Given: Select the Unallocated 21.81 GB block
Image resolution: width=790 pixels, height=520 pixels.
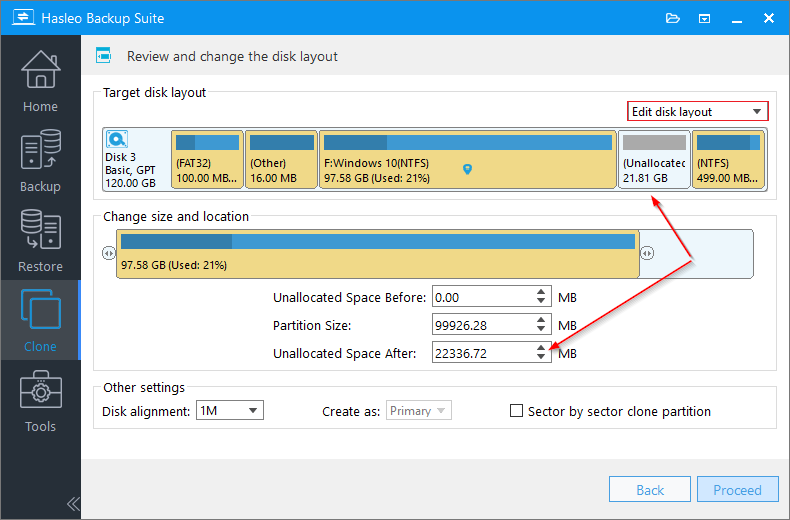Looking at the screenshot, I should tap(654, 159).
